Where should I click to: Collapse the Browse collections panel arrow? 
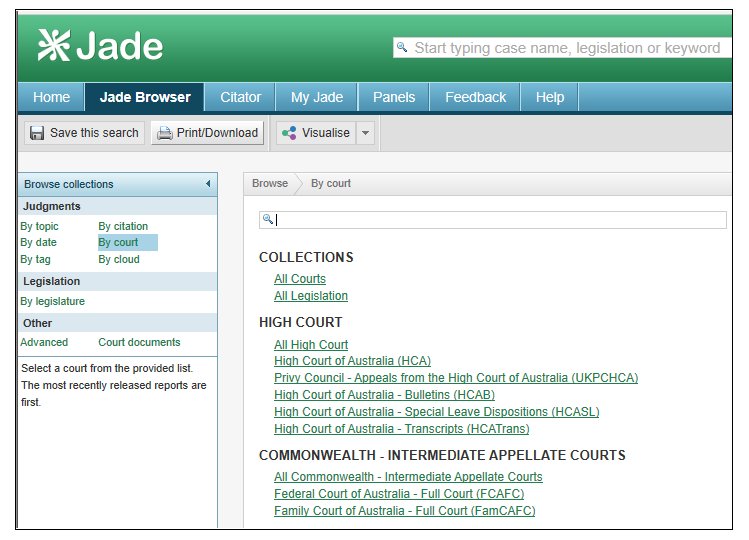208,184
